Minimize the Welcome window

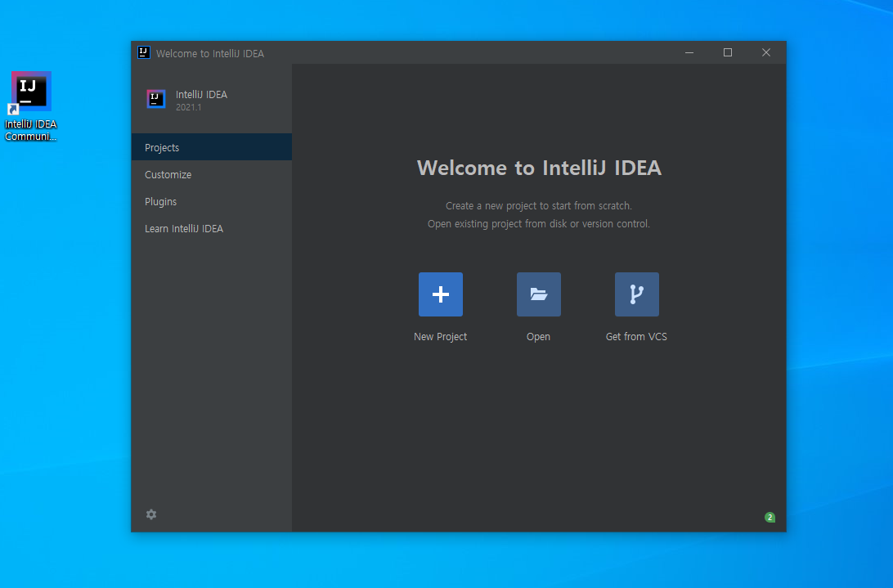[689, 52]
